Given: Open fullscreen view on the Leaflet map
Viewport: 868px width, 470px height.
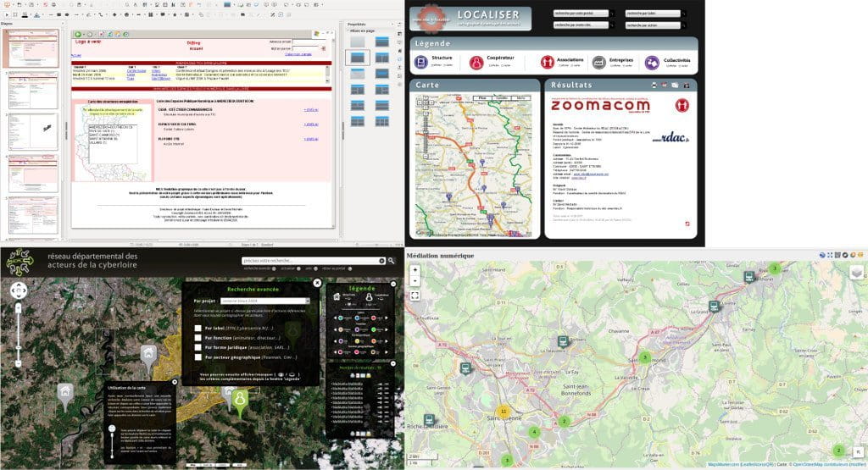Looking at the screenshot, I should click(415, 296).
